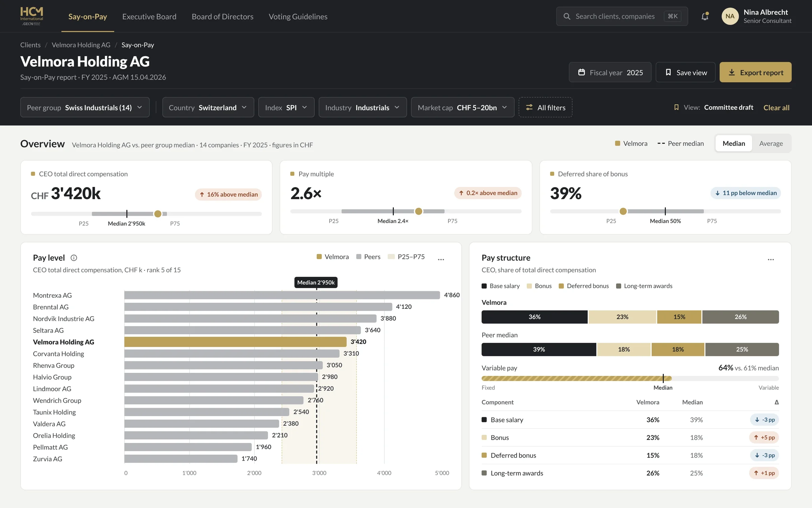Open Index SPI dropdown
Image resolution: width=812 pixels, height=508 pixels.
286,107
